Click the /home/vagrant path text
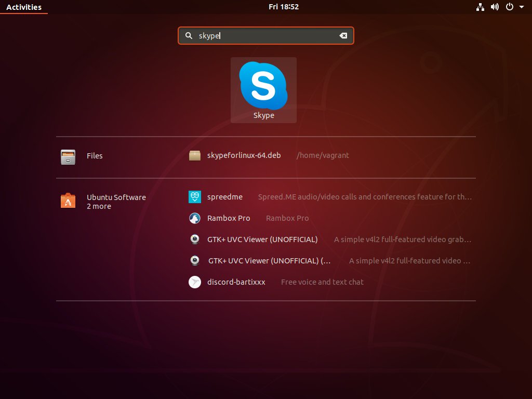 click(x=323, y=155)
